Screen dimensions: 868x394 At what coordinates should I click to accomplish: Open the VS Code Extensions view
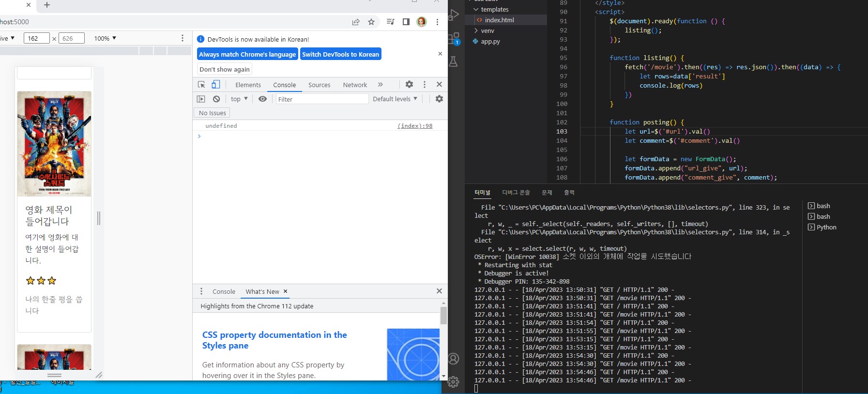click(x=454, y=39)
